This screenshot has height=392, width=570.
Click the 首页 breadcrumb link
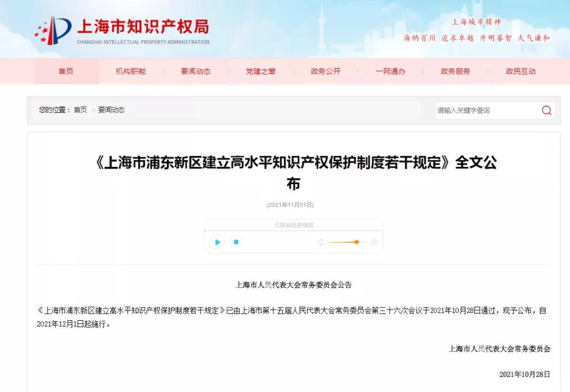(80, 110)
